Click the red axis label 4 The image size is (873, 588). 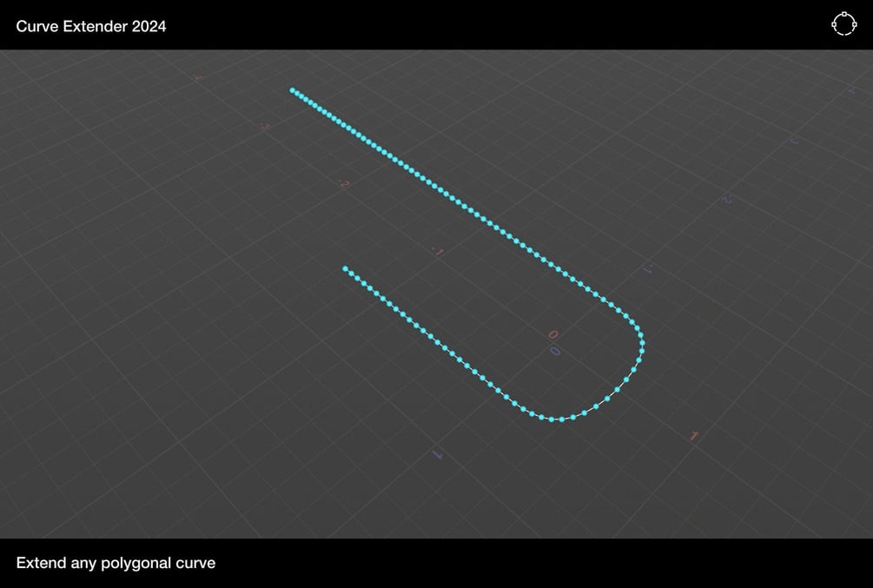coord(197,76)
